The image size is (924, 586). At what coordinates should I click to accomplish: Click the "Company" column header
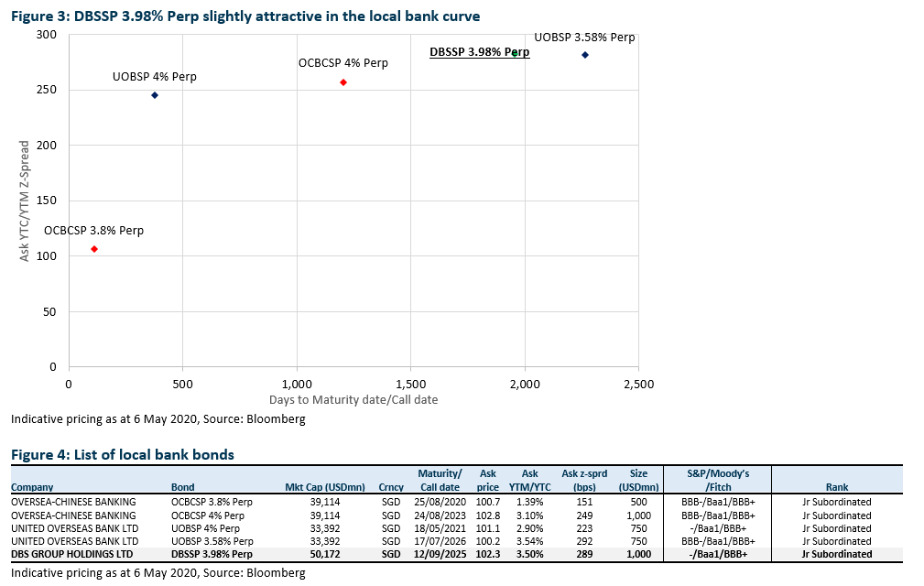coord(32,487)
